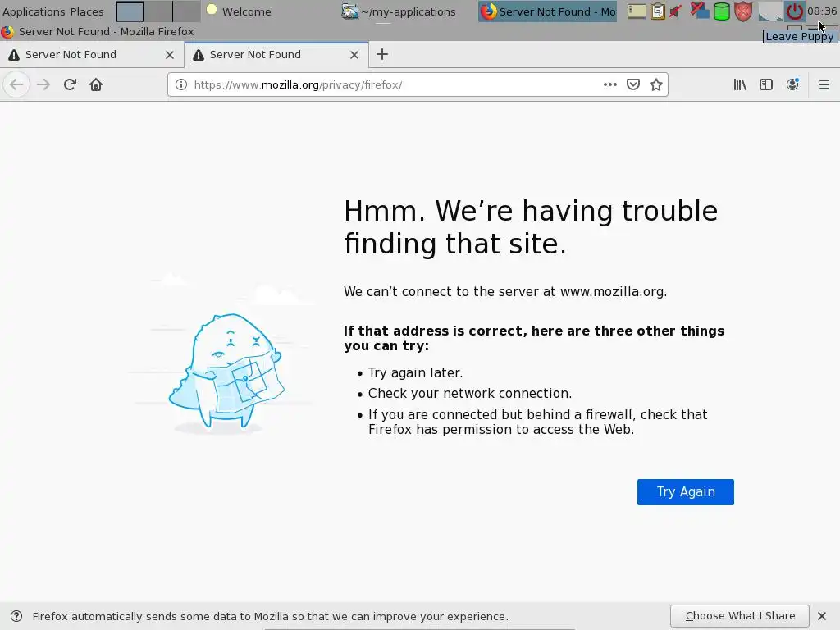Click the CPU load graph in tray
The image size is (840, 630).
pos(770,11)
